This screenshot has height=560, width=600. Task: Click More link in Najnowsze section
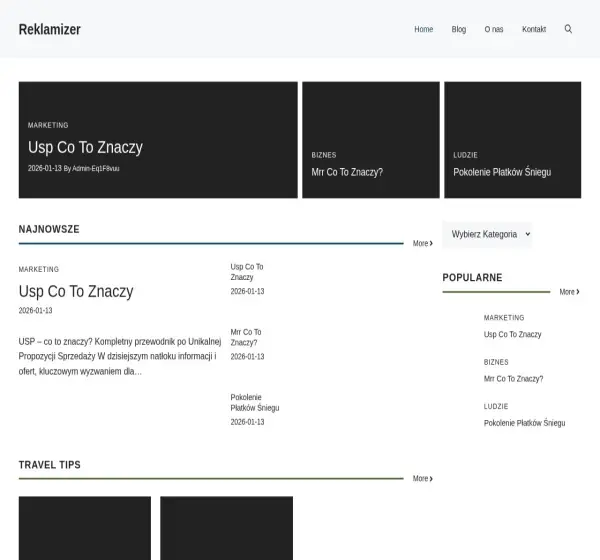tap(422, 243)
